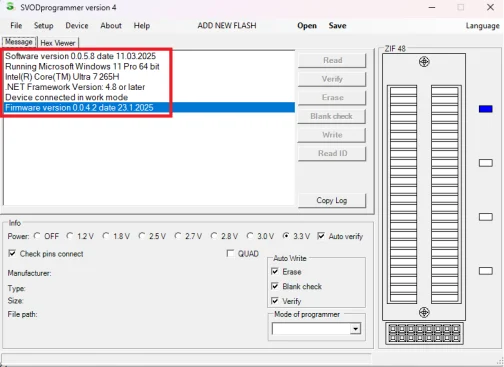Click the pin header connector graphic below socket
Viewport: 504px width, 367px height.
coord(424,333)
